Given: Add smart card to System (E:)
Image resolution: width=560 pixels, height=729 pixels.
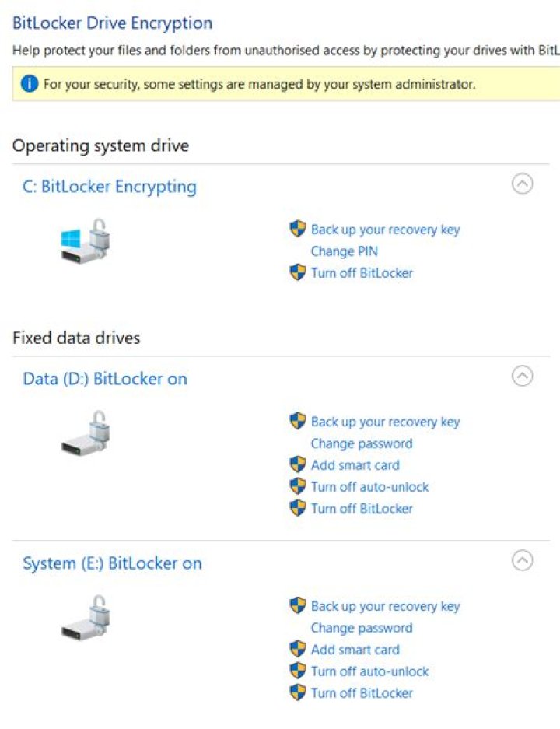Looking at the screenshot, I should click(x=355, y=650).
